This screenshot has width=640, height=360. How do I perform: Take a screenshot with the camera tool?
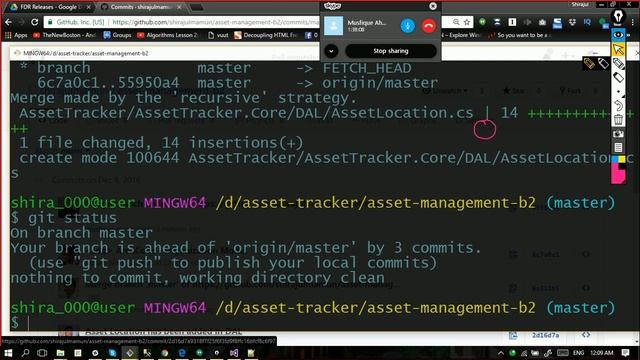coord(618,133)
